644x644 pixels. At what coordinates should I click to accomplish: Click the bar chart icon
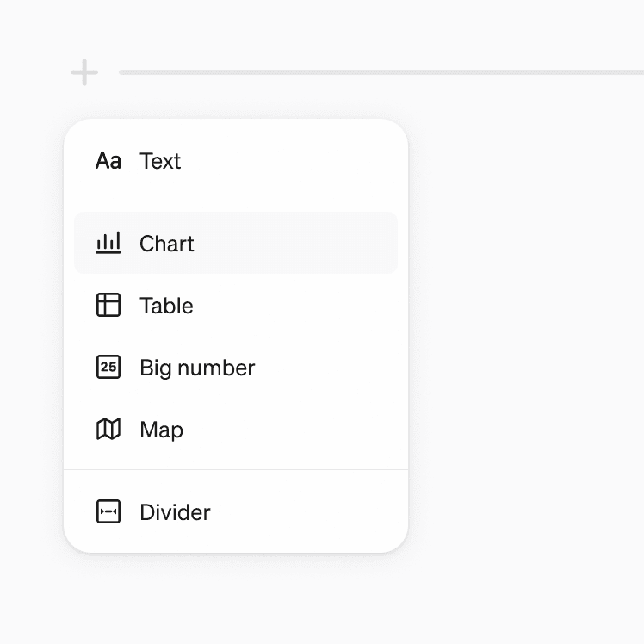(108, 244)
